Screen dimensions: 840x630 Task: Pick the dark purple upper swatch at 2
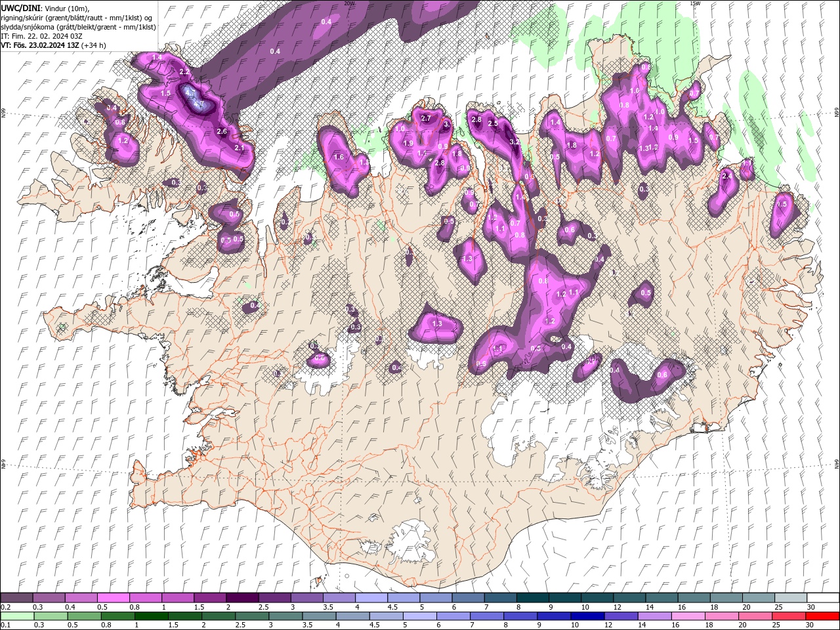coord(241,598)
